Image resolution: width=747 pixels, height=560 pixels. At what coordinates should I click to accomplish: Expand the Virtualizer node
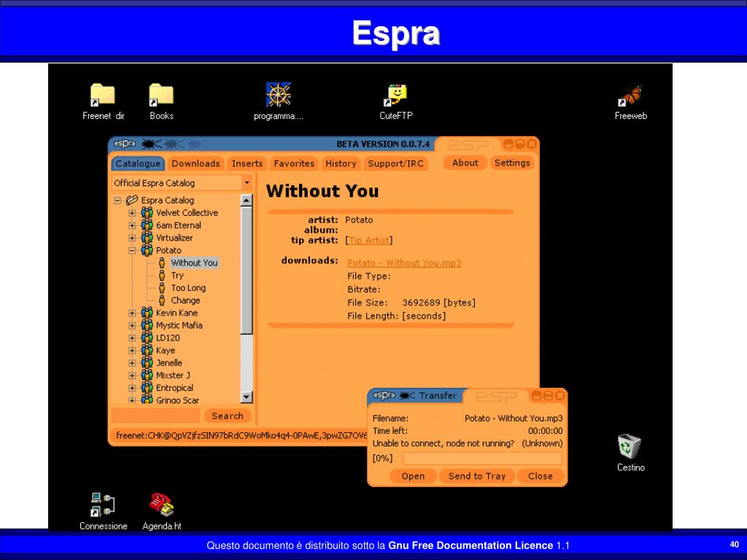click(133, 238)
